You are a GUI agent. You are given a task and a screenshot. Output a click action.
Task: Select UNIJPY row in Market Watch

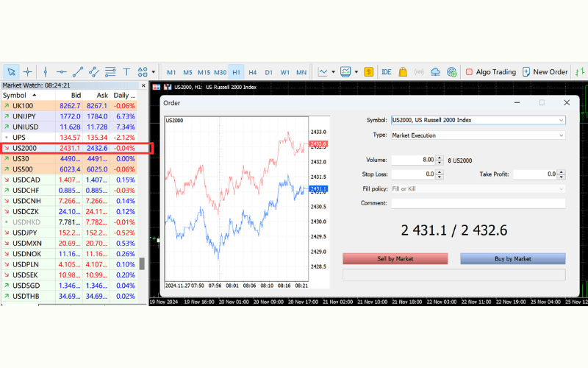(x=69, y=116)
